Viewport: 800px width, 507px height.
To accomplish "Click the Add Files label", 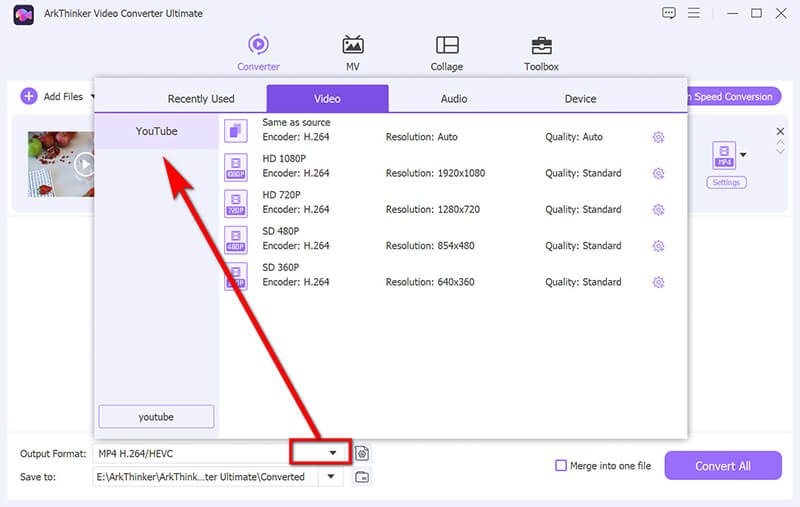I will click(63, 96).
